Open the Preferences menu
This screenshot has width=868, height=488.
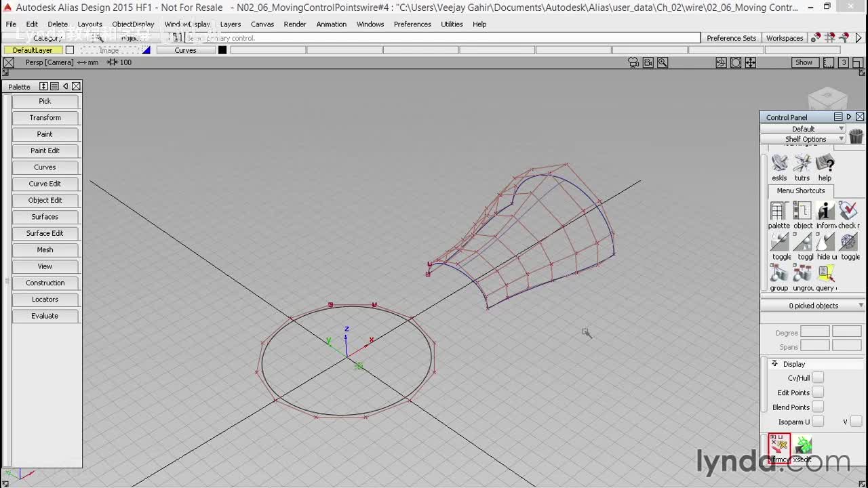[x=412, y=24]
